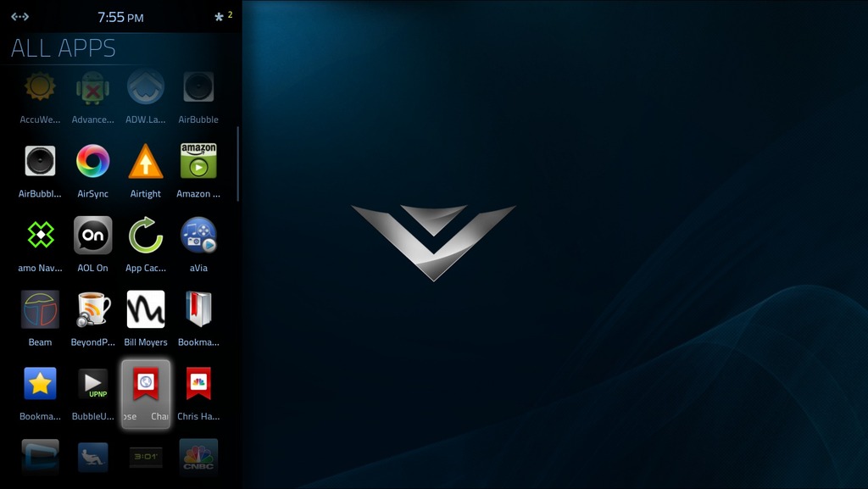Image resolution: width=868 pixels, height=489 pixels.
Task: Open the BubbleUPnP app
Action: click(92, 384)
